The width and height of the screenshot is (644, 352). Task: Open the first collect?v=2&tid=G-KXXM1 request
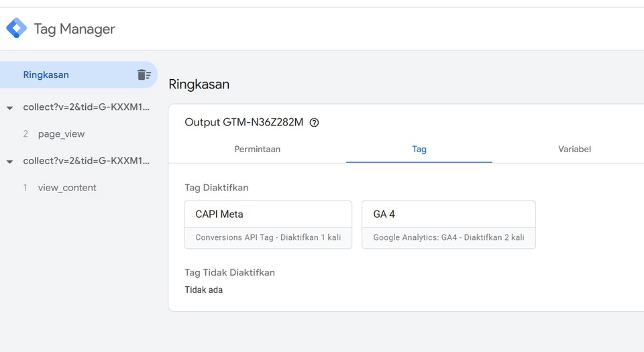87,107
